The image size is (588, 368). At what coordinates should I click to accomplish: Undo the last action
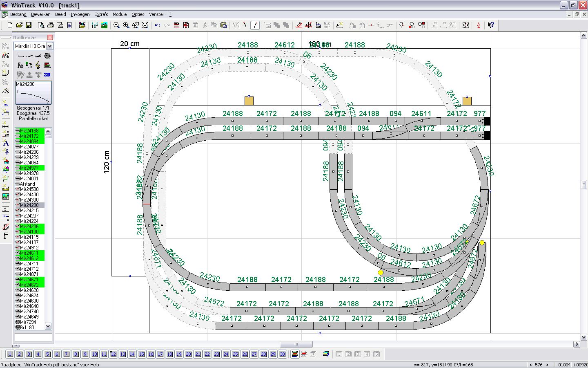tap(158, 25)
